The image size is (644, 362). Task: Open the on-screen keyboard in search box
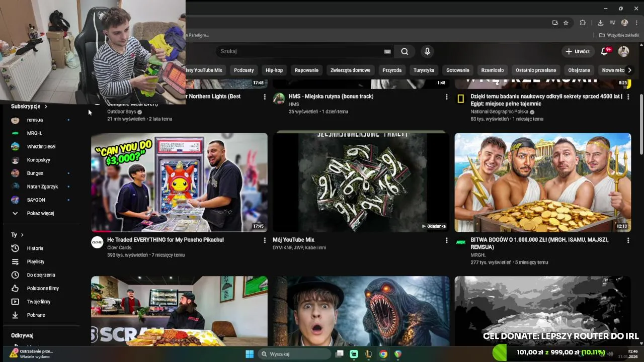[387, 51]
